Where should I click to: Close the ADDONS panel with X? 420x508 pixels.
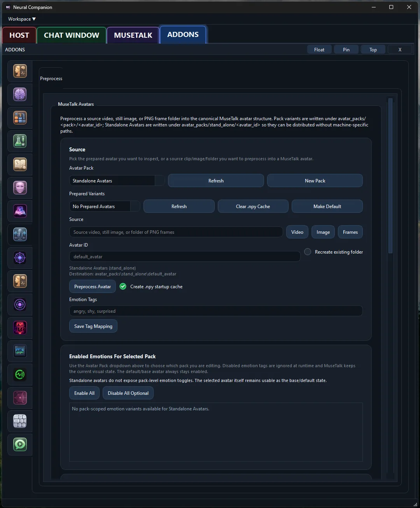(400, 49)
